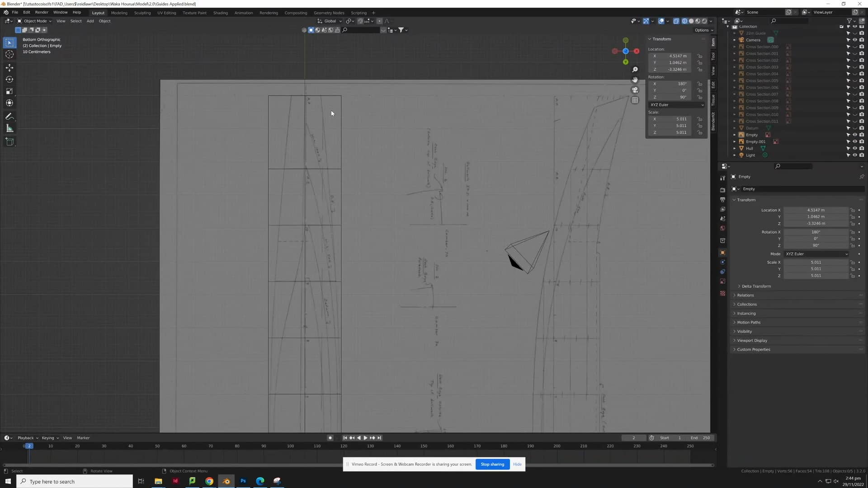The image size is (868, 488).
Task: Open the Transform Orientation dropdown showing Global
Action: [x=330, y=21]
